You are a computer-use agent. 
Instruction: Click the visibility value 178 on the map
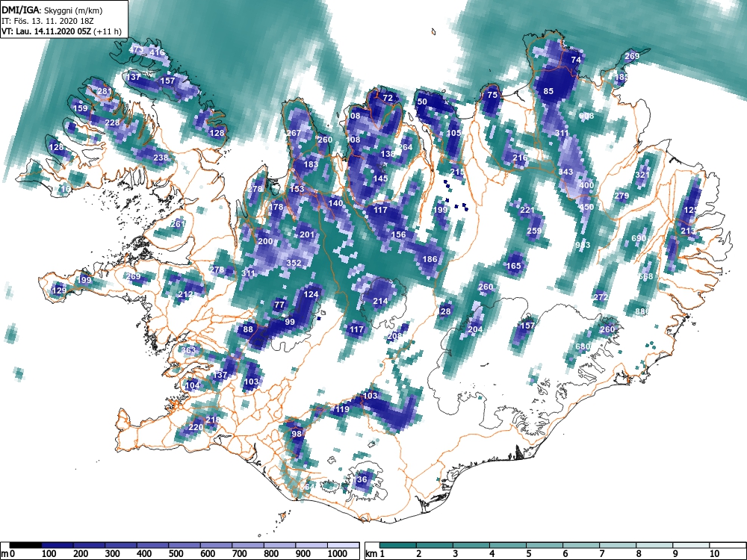pos(276,207)
